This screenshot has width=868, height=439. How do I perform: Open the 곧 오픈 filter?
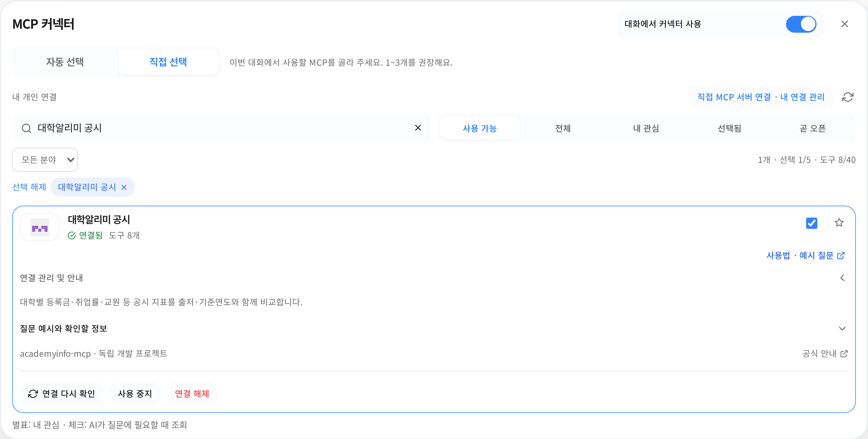click(x=812, y=128)
